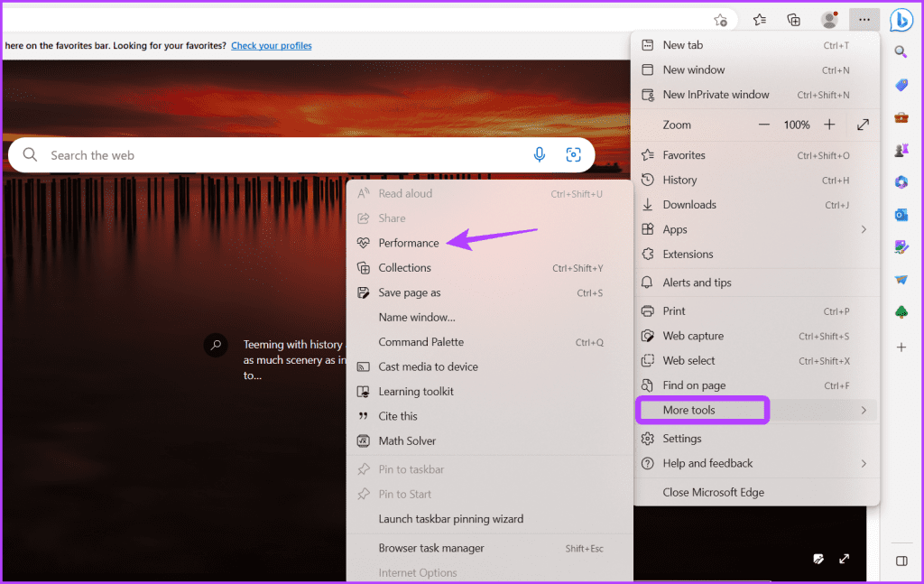Click the round magnifier beside image caption

pyautogui.click(x=216, y=345)
